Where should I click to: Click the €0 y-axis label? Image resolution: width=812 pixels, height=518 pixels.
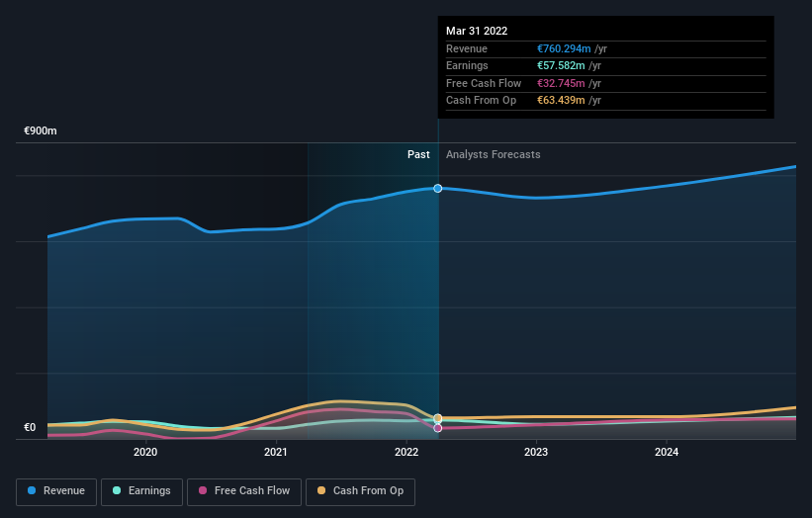[x=30, y=427]
